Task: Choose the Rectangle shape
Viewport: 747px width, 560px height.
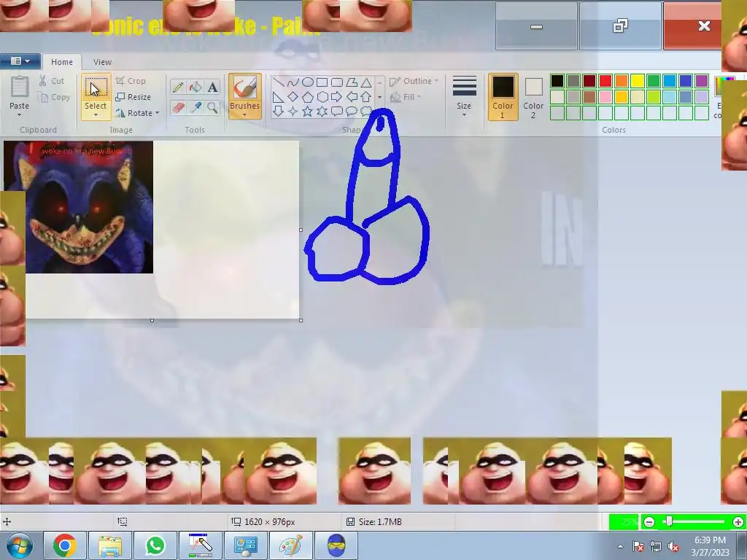Action: [322, 82]
